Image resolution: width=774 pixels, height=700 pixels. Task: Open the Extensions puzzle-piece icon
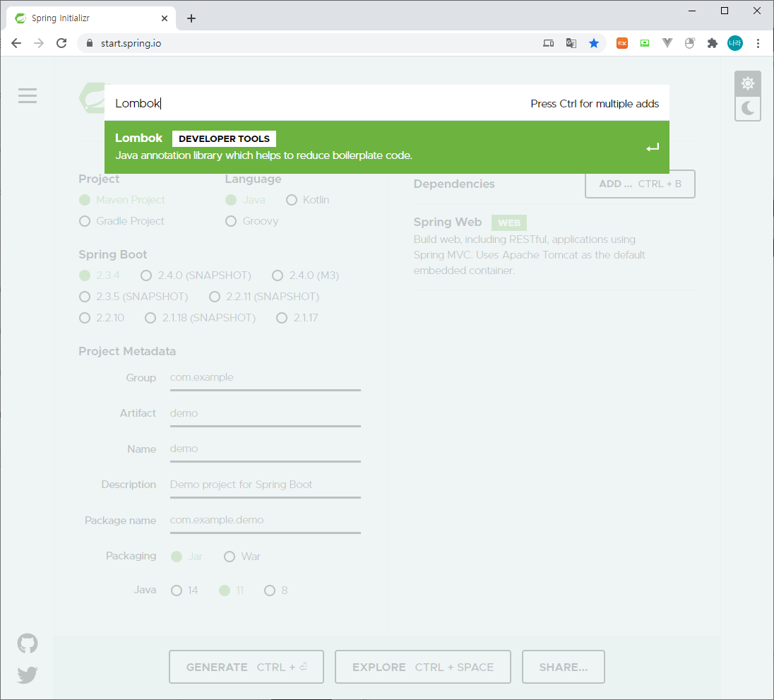[713, 44]
